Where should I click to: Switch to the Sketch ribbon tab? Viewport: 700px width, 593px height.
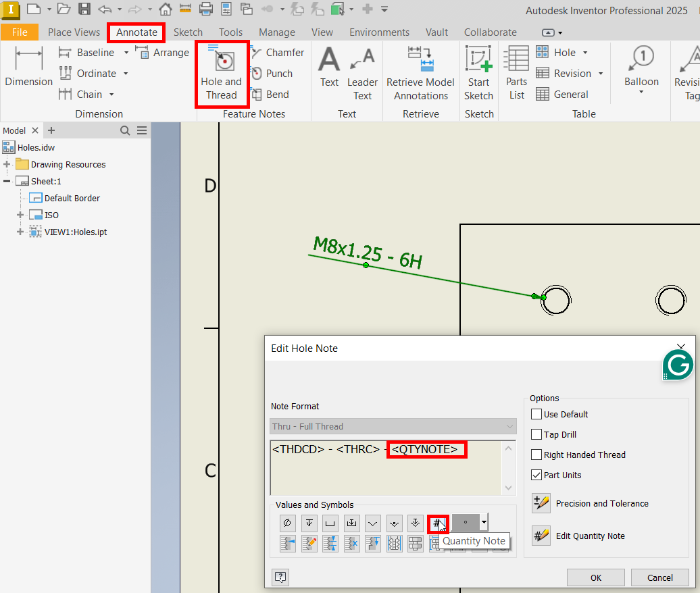tap(188, 32)
